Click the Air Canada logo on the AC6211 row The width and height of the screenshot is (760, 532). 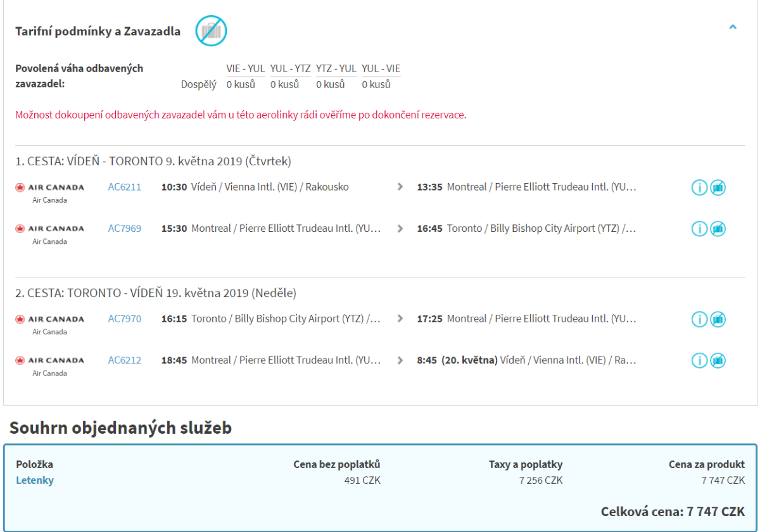pos(49,187)
